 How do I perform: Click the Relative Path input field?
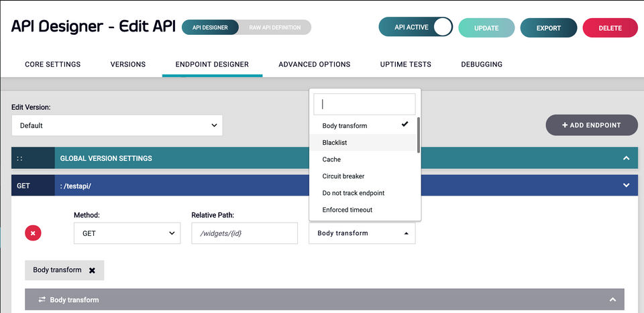click(244, 233)
